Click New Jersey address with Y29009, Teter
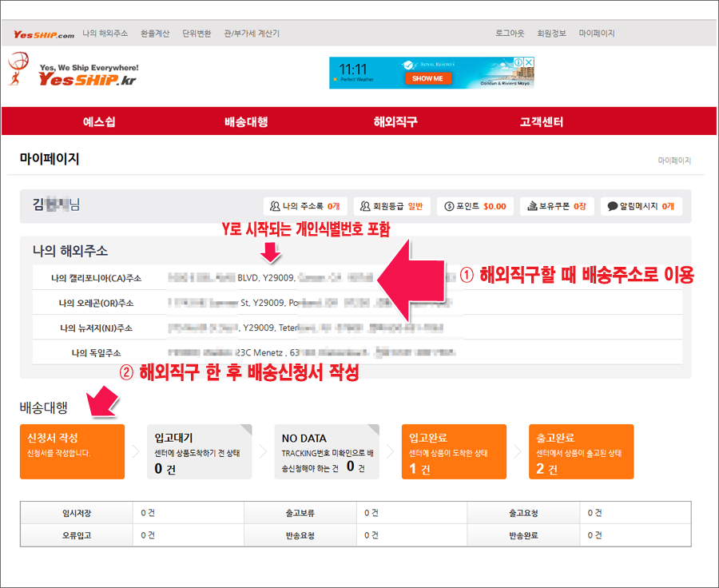This screenshot has height=588, width=719. 305,328
